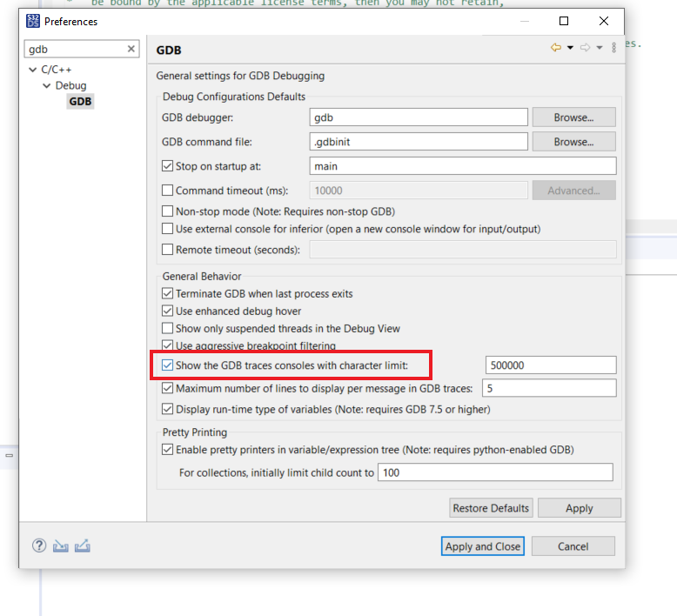This screenshot has width=677, height=616.
Task: Click the back navigation arrow icon
Action: [x=556, y=48]
